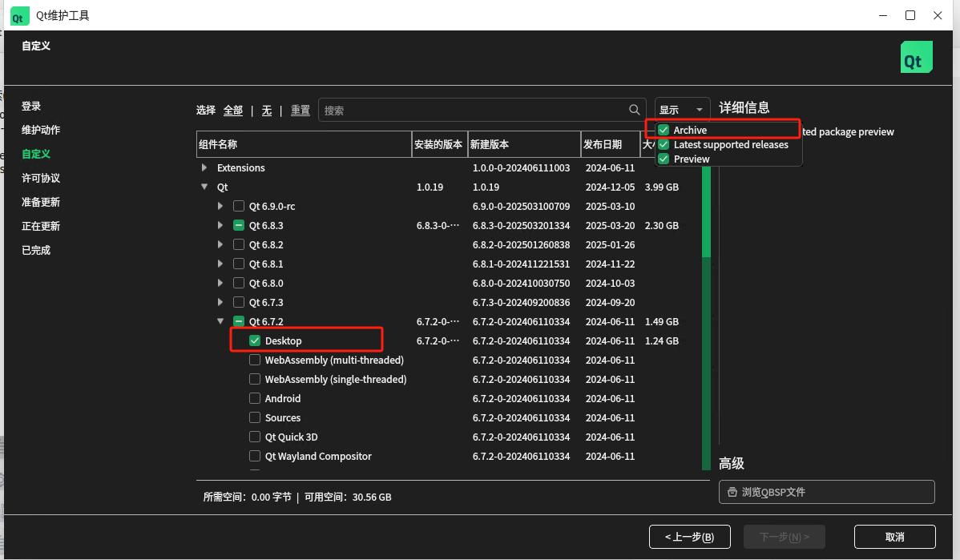This screenshot has width=960, height=560.
Task: Expand the Qt 6.8.0 node
Action: (220, 284)
